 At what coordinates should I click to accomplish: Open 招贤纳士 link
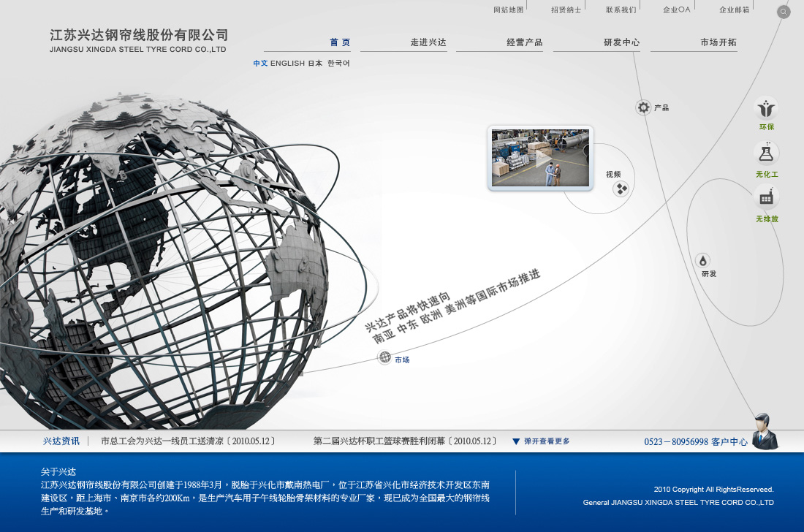[566, 9]
